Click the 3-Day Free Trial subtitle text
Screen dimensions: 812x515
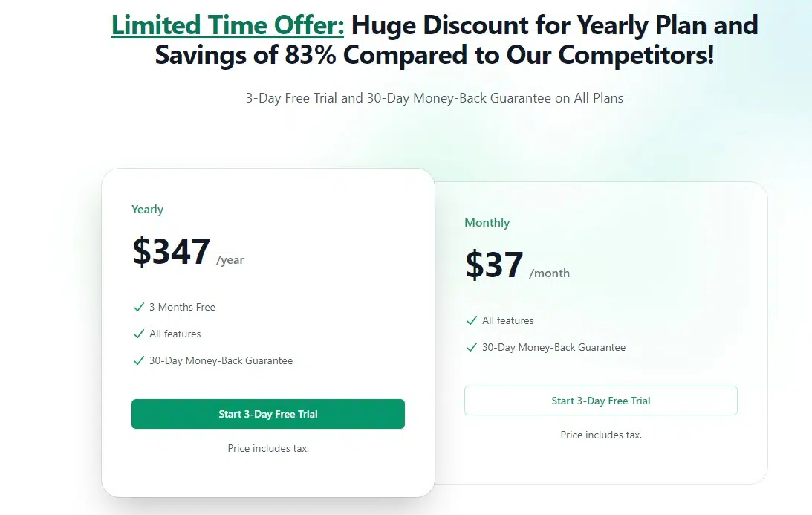(435, 98)
